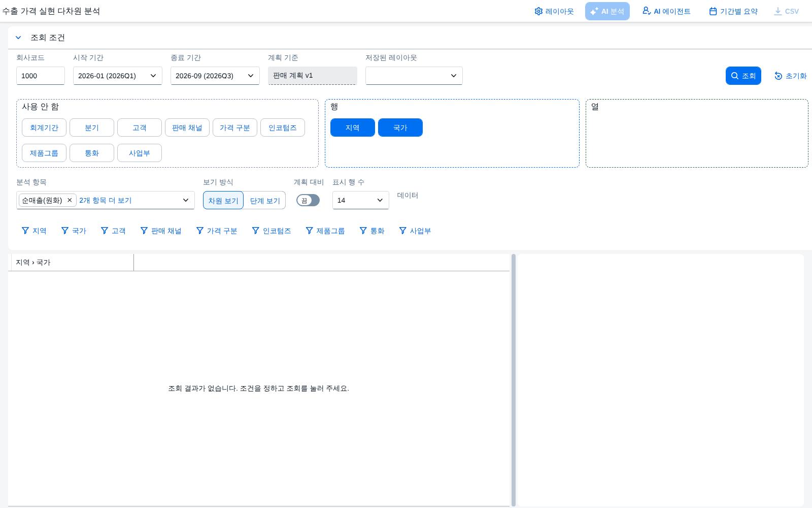The width and height of the screenshot is (812, 508).
Task: Open the 레이아웃 gear settings
Action: [554, 11]
